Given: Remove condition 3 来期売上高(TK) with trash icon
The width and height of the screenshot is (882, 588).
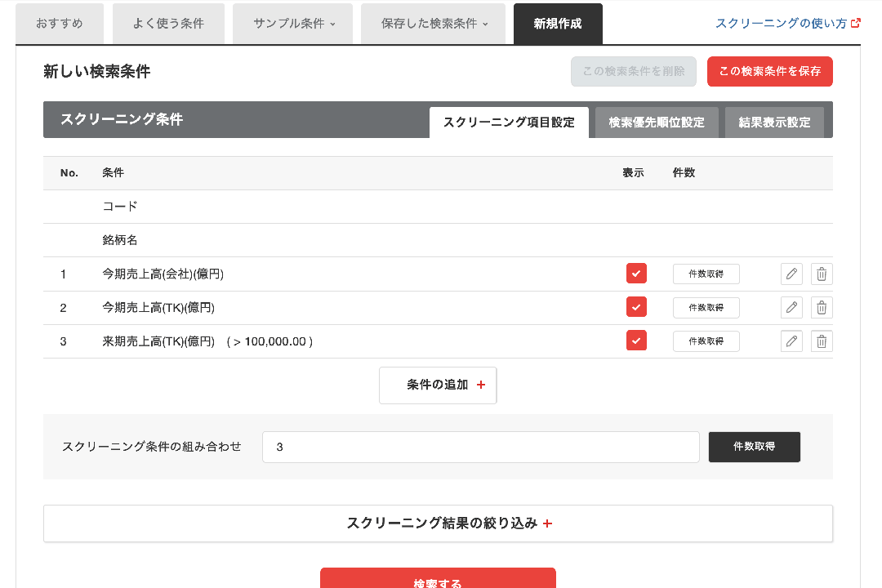Looking at the screenshot, I should click(x=822, y=341).
